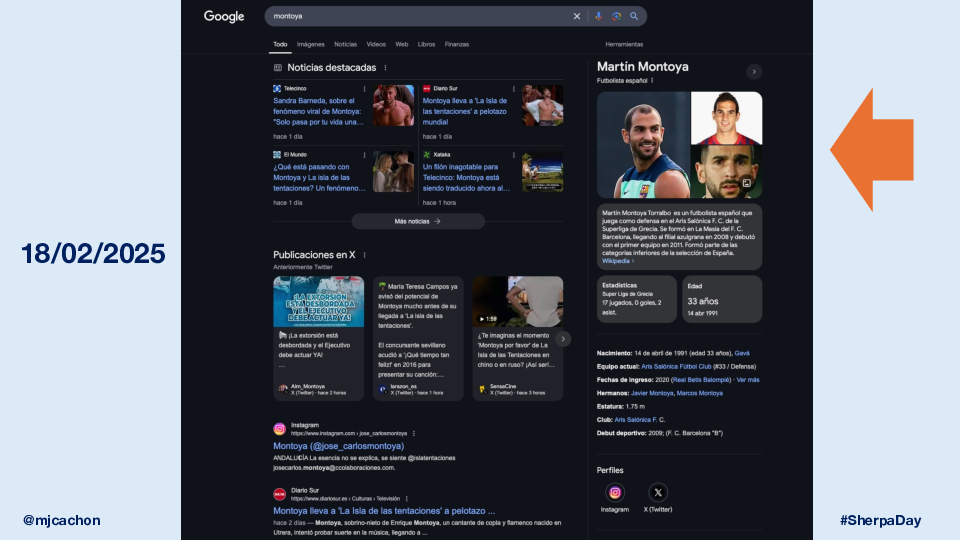Image resolution: width=960 pixels, height=540 pixels.
Task: Open Aris Salónica F. C. club link
Action: pos(639,420)
